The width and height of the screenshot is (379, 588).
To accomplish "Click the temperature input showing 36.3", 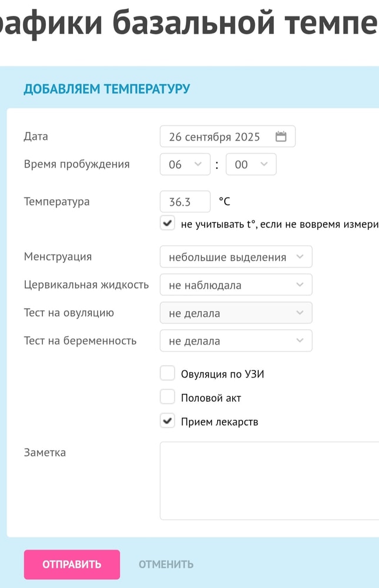I will [x=185, y=202].
